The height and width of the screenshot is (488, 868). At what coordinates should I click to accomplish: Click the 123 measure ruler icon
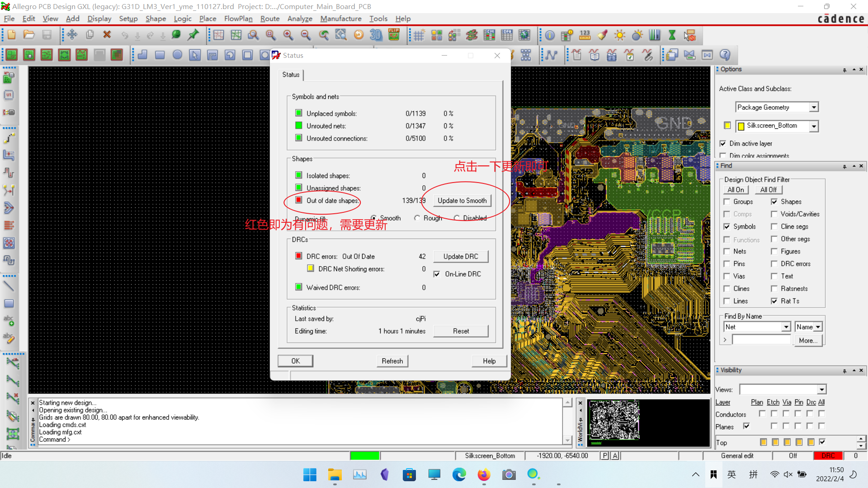585,35
